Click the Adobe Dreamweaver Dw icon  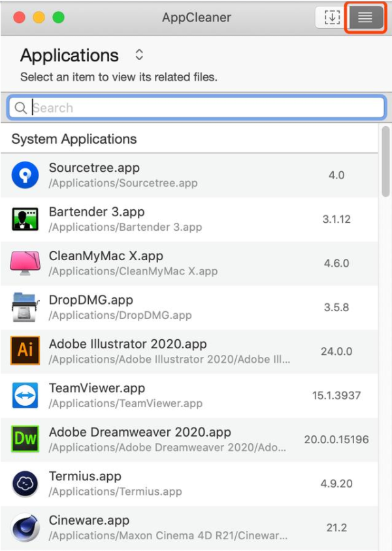click(25, 439)
